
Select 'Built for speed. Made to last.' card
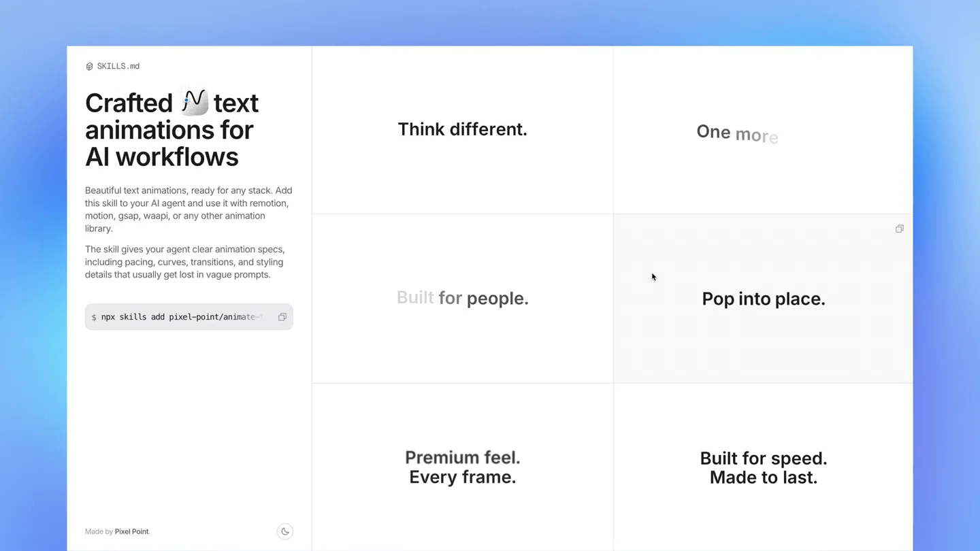tap(763, 467)
